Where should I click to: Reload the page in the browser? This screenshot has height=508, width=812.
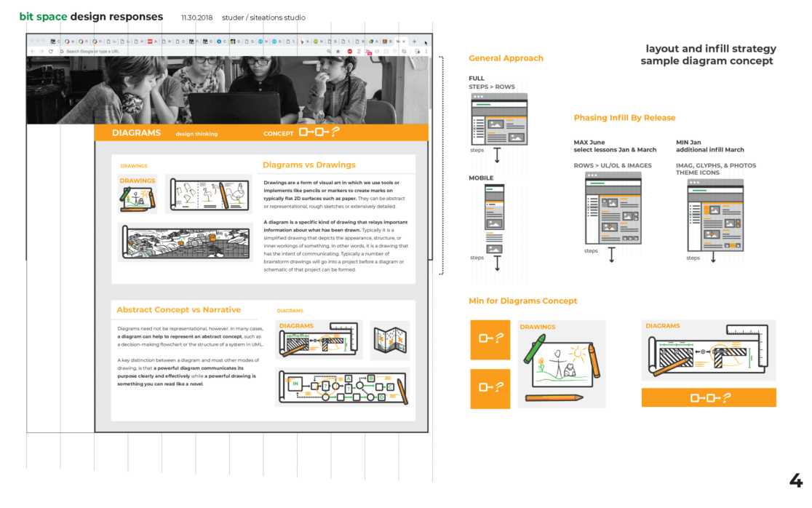coord(51,52)
